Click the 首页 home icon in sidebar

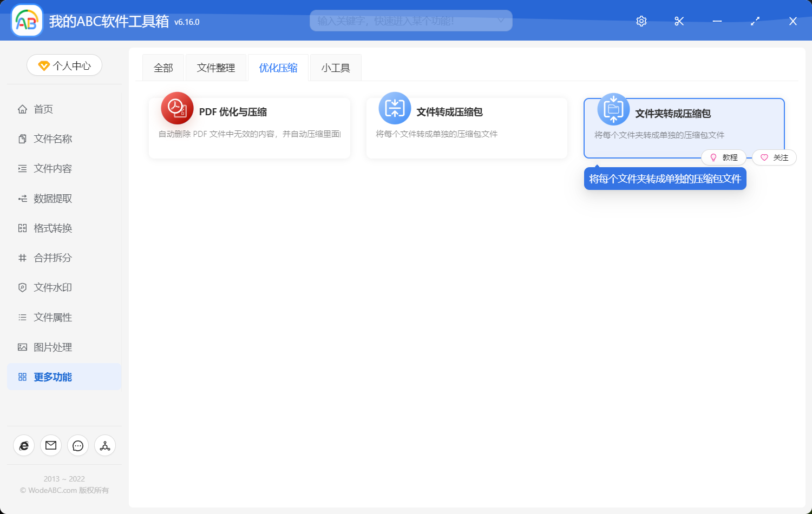[22, 109]
